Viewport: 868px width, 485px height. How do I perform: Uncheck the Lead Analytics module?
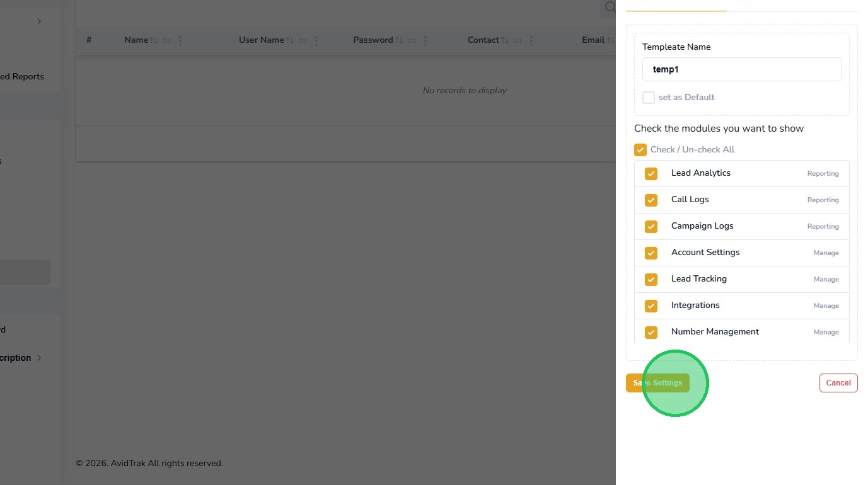point(651,174)
